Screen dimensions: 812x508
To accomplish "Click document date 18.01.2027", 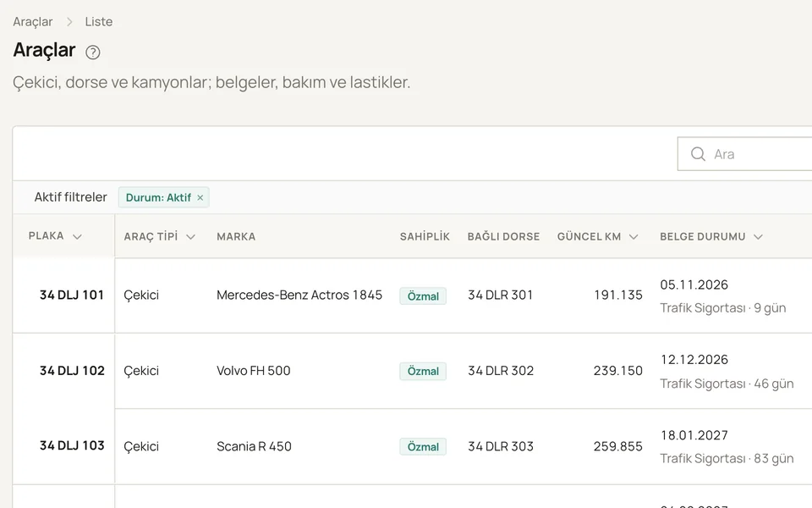I will coord(694,435).
